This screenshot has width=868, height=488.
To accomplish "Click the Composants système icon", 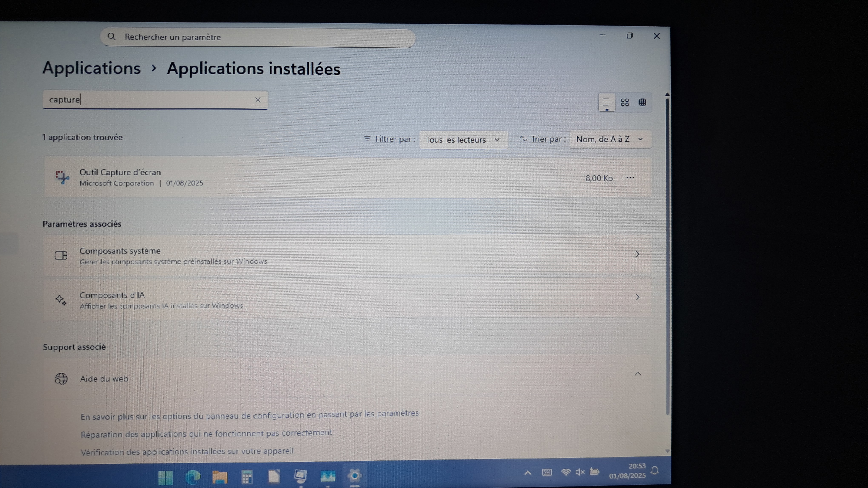I will [61, 255].
